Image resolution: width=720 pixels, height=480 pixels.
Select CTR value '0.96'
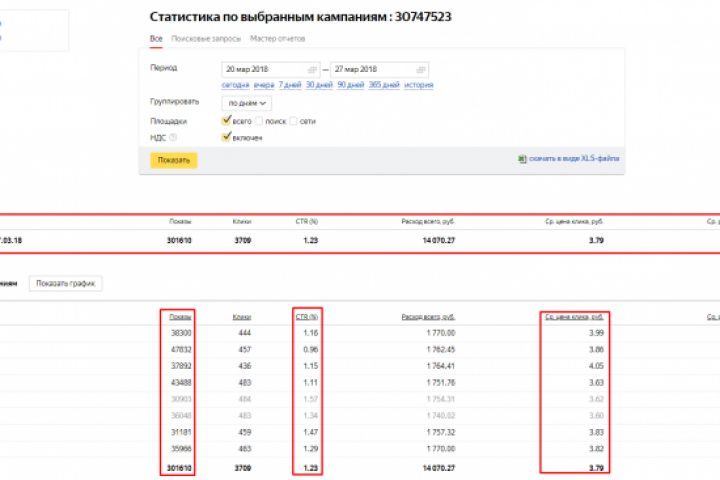(x=311, y=350)
